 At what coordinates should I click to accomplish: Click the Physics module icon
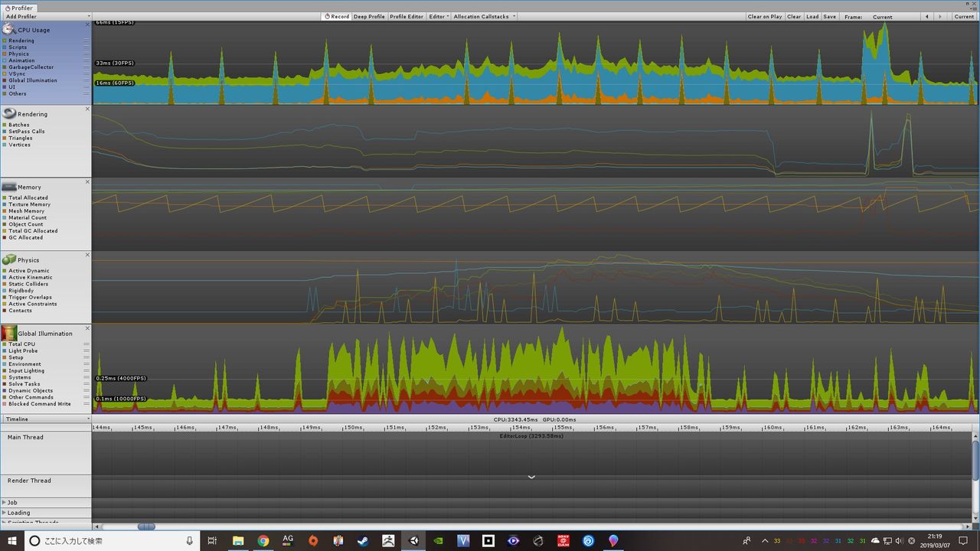pos(8,259)
